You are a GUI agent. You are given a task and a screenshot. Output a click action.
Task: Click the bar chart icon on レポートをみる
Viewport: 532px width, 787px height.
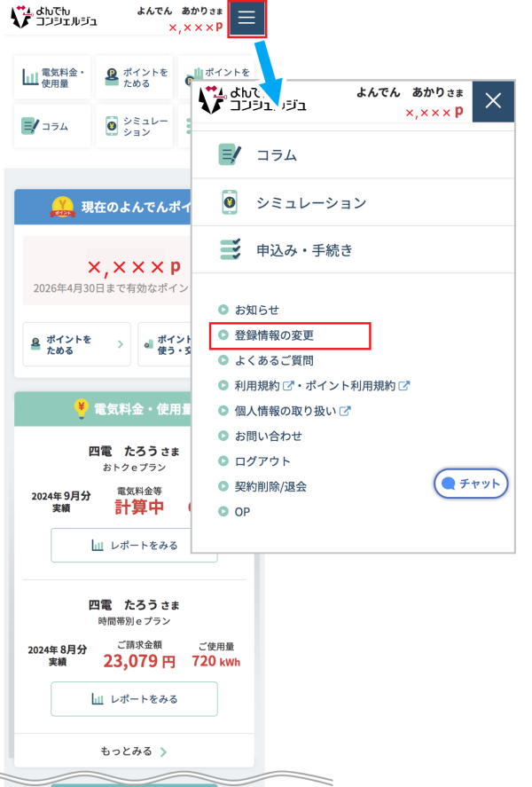point(97,545)
